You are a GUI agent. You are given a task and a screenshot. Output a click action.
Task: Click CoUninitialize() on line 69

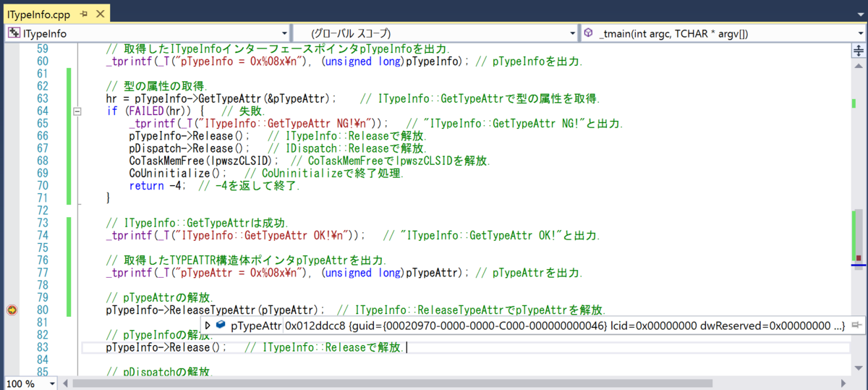click(179, 173)
